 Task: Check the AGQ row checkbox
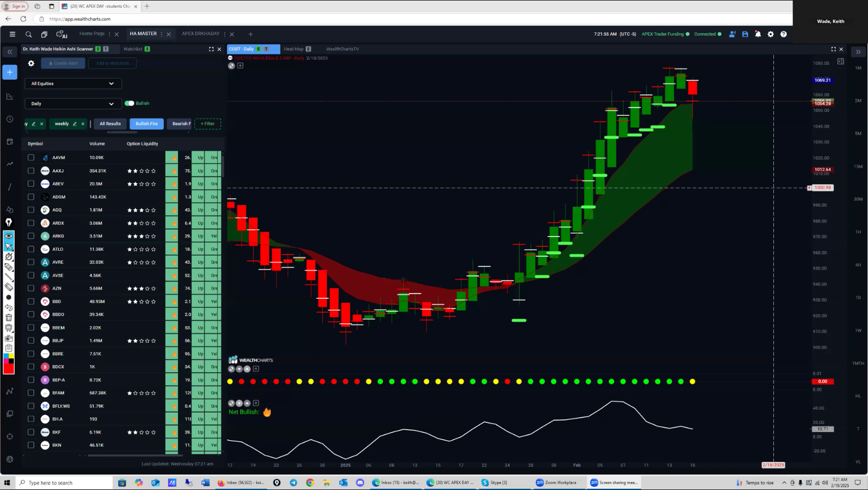[x=31, y=210]
